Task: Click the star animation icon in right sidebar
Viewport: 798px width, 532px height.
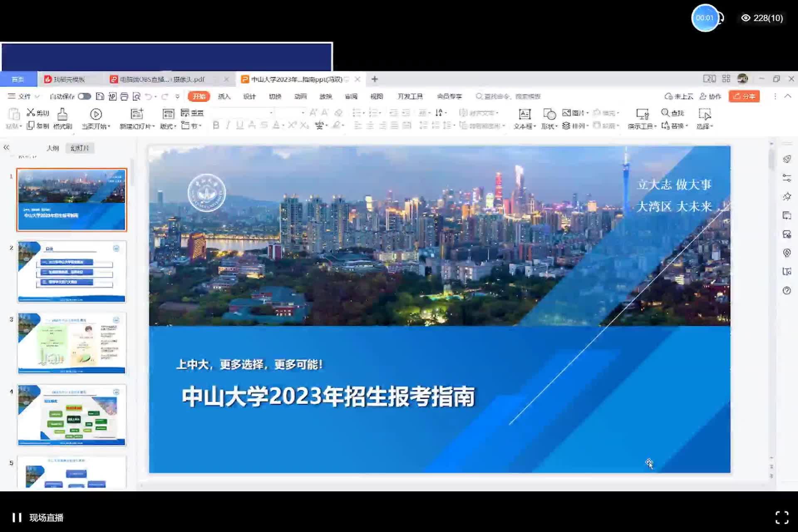Action: tap(787, 197)
